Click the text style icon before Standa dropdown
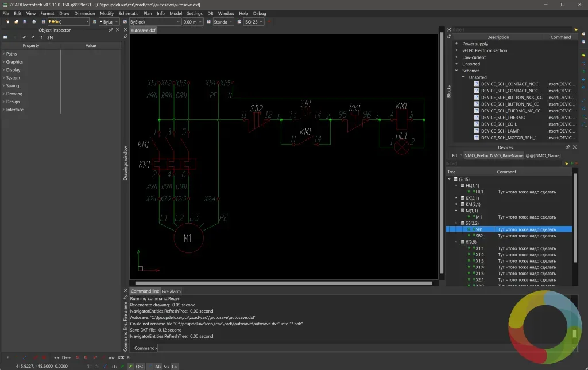The width and height of the screenshot is (588, 370). 209,22
